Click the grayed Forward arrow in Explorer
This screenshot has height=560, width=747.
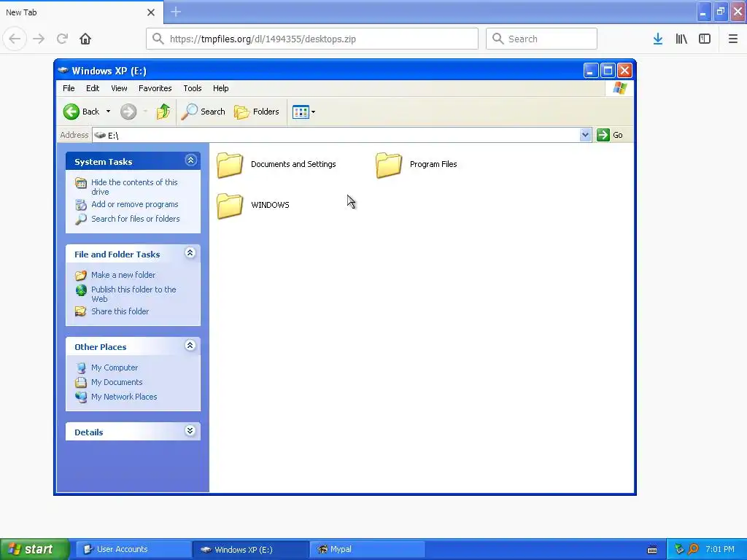tap(128, 112)
